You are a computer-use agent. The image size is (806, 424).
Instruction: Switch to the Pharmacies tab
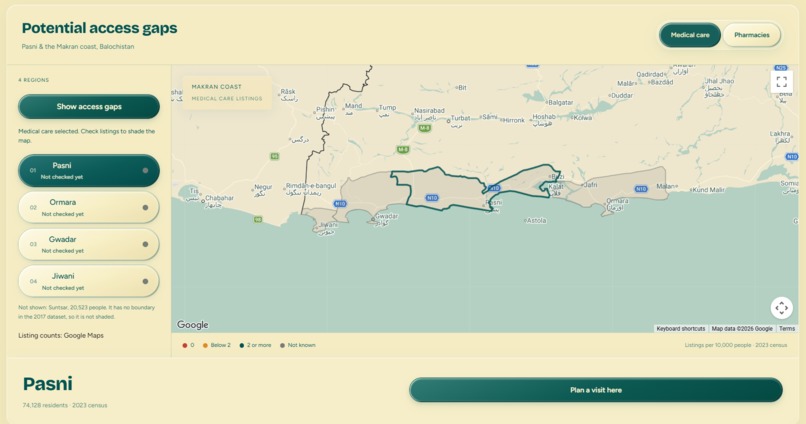coord(752,35)
